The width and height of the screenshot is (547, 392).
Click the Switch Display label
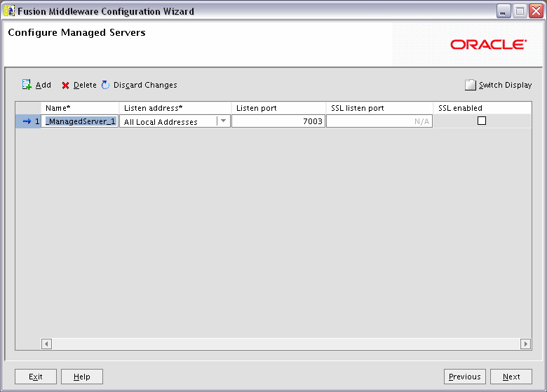505,85
